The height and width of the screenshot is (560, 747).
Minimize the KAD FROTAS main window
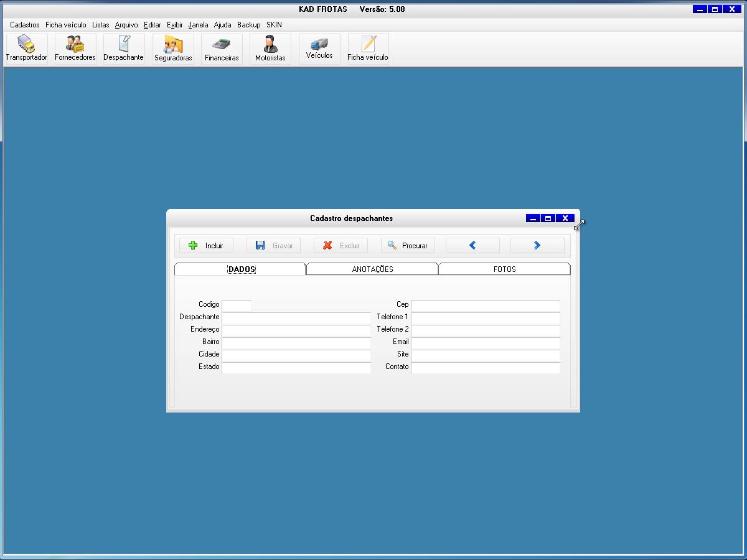click(x=700, y=9)
